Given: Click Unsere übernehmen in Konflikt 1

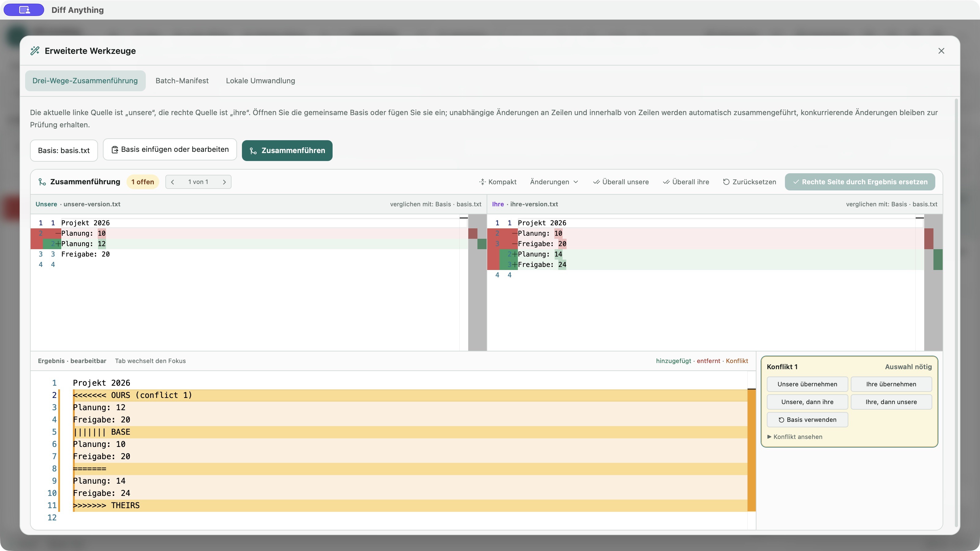Looking at the screenshot, I should [807, 384].
